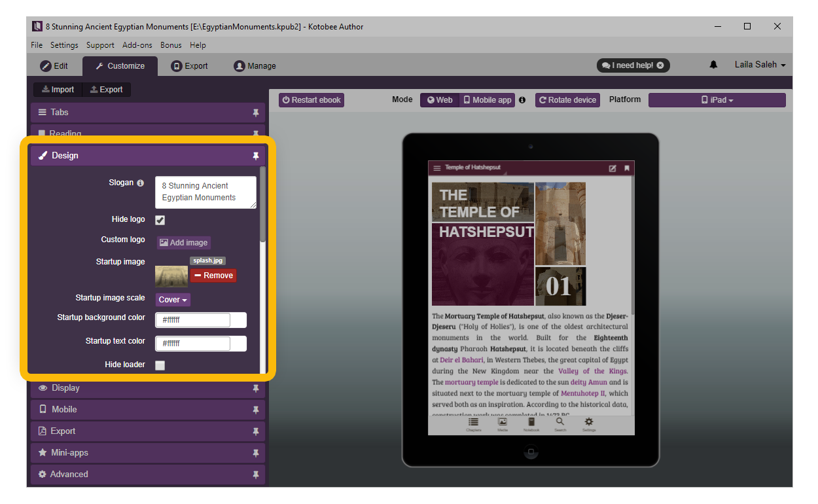Switch preview mode to Web
818x504 pixels.
[x=440, y=100]
